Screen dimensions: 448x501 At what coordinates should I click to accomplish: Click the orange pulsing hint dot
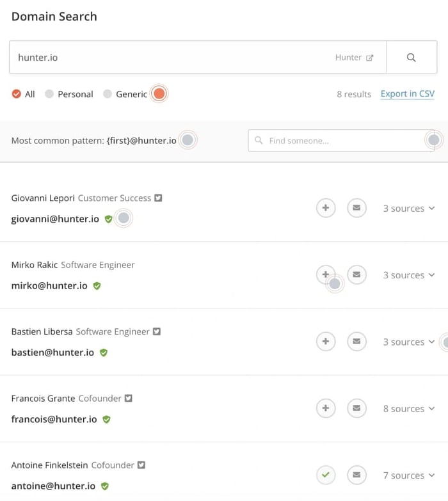[159, 94]
